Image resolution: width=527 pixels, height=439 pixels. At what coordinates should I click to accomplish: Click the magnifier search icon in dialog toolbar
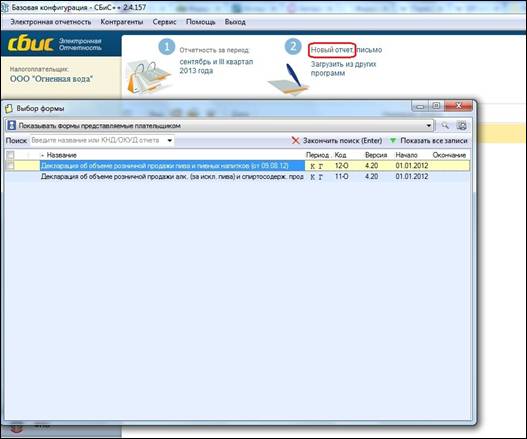[x=445, y=126]
